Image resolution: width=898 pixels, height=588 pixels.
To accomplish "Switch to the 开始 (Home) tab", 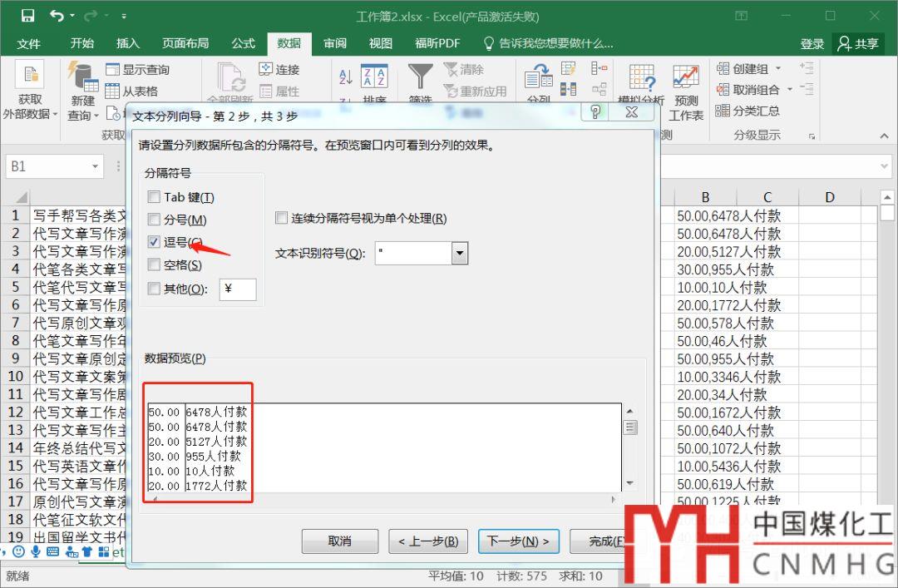I will click(x=81, y=43).
